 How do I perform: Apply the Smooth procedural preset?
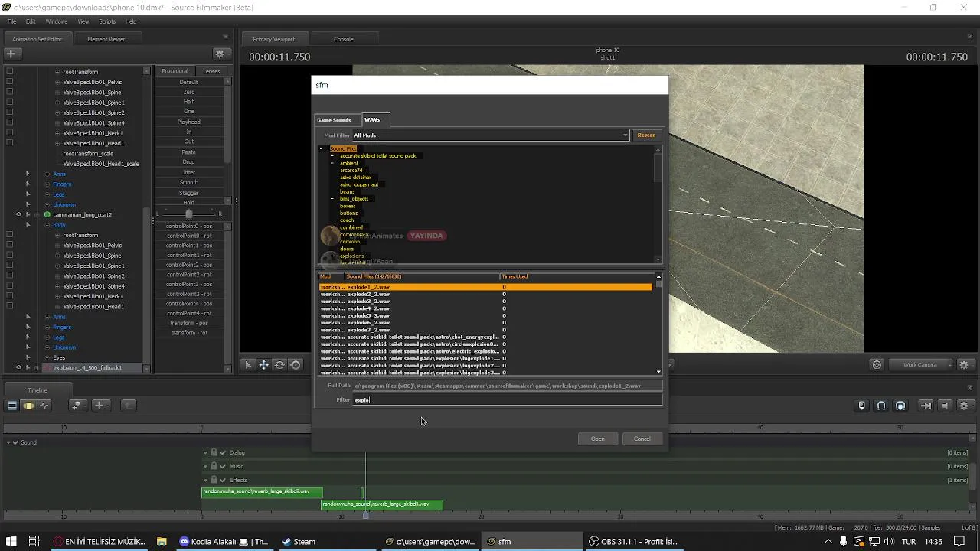tap(189, 182)
